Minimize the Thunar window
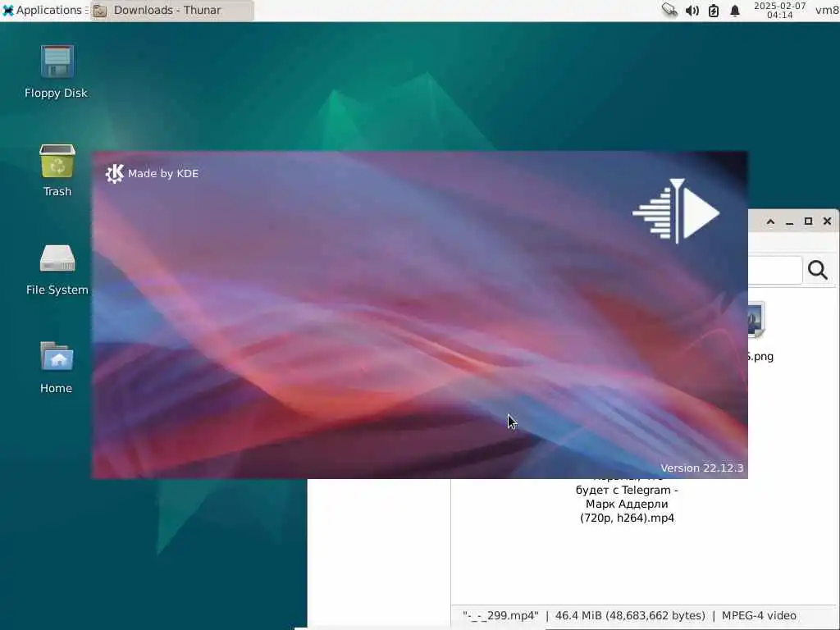 point(790,221)
